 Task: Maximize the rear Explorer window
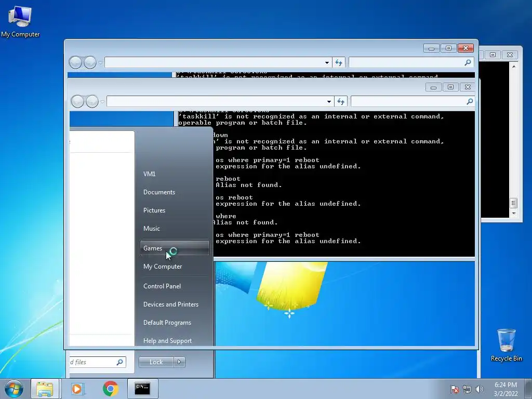coord(448,48)
